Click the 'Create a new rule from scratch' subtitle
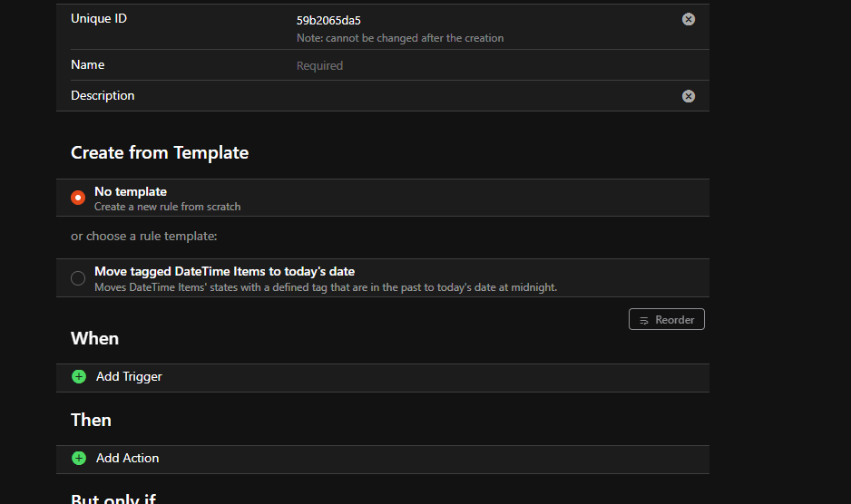The width and height of the screenshot is (851, 504). pos(167,207)
